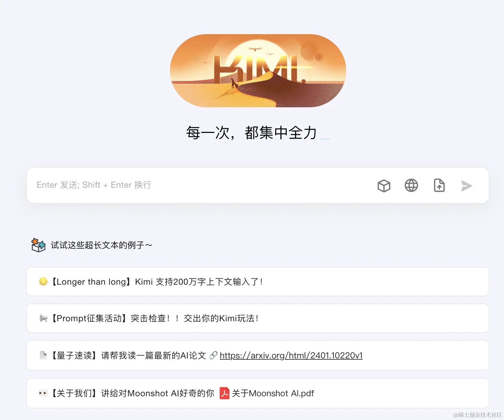Click the 每一次，都集中全力 slogan text
This screenshot has height=420, width=504.
coord(252,133)
